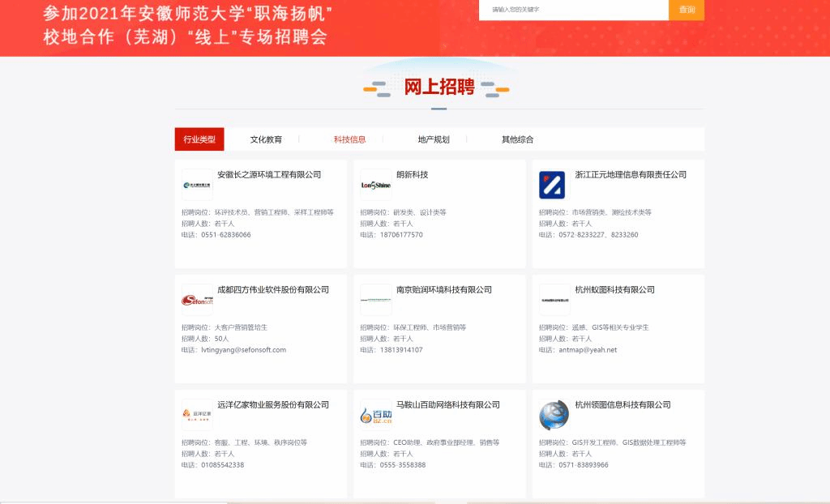Open the 百助 BZ.cn logo

coord(375,415)
